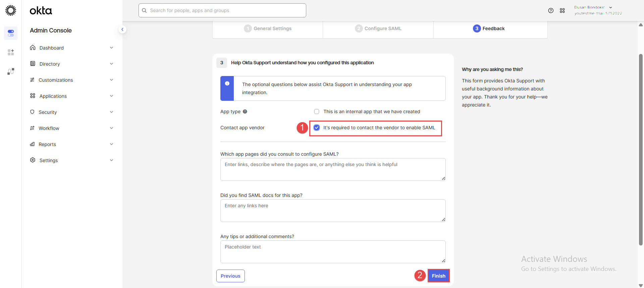Click the Previous button
Screen dimensions: 644x288
click(x=230, y=276)
